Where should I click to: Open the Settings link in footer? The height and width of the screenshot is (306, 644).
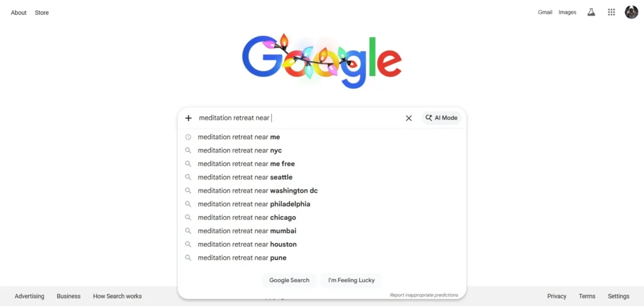click(618, 296)
